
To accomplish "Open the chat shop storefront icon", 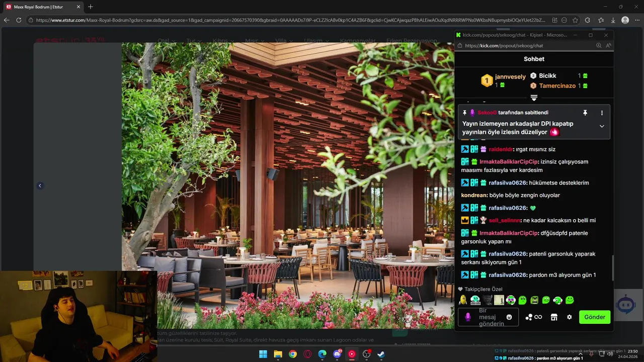I will pos(554,317).
